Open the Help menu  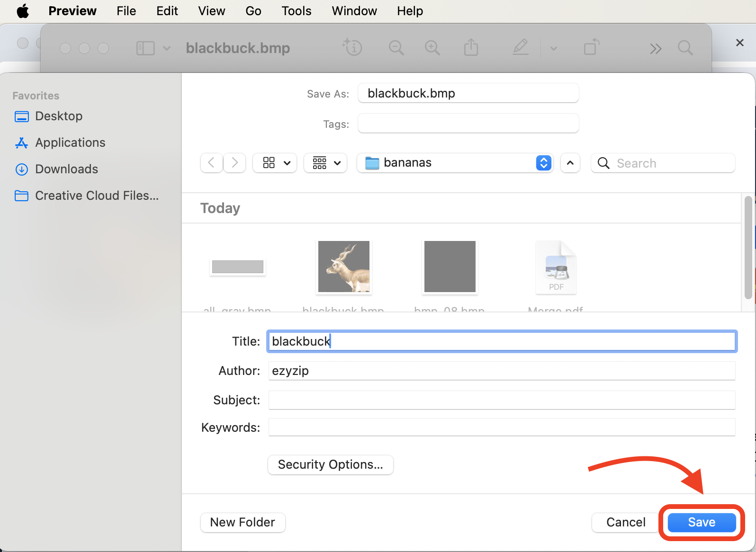(x=410, y=11)
